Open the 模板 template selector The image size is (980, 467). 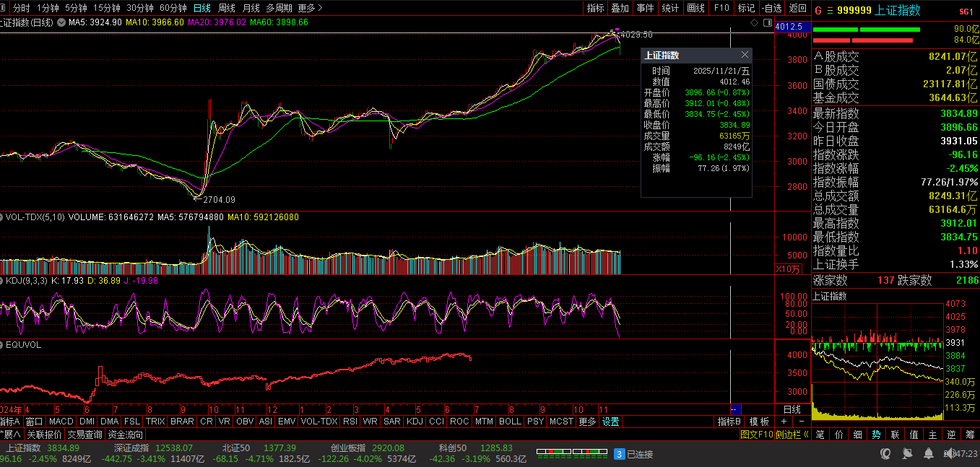[x=759, y=422]
